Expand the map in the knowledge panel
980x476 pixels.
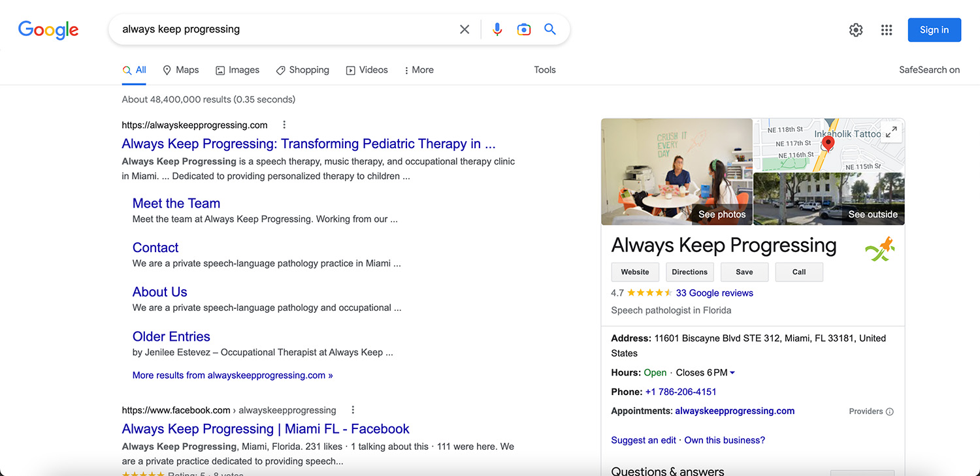[x=892, y=131]
